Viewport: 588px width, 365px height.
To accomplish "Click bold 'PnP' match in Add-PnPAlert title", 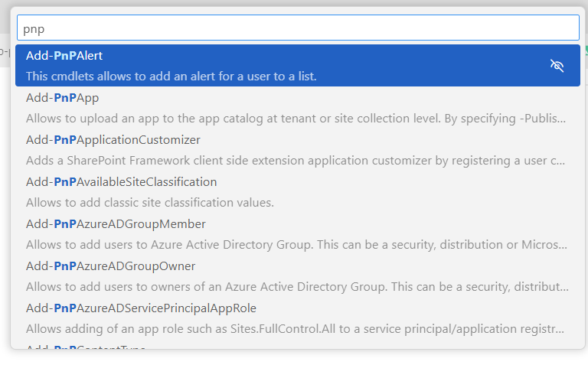I will pos(65,55).
